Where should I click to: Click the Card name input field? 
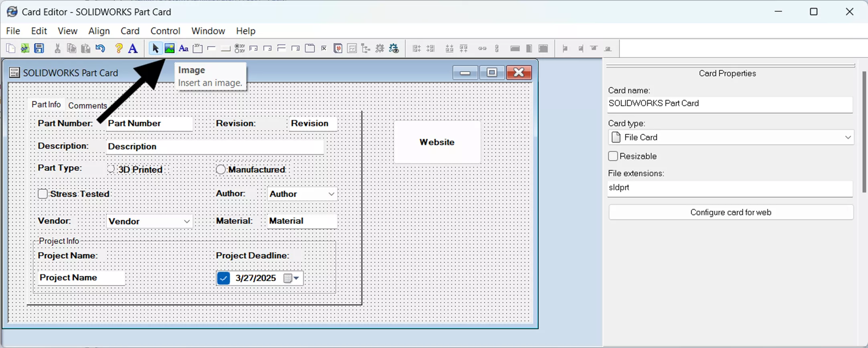[x=730, y=104]
